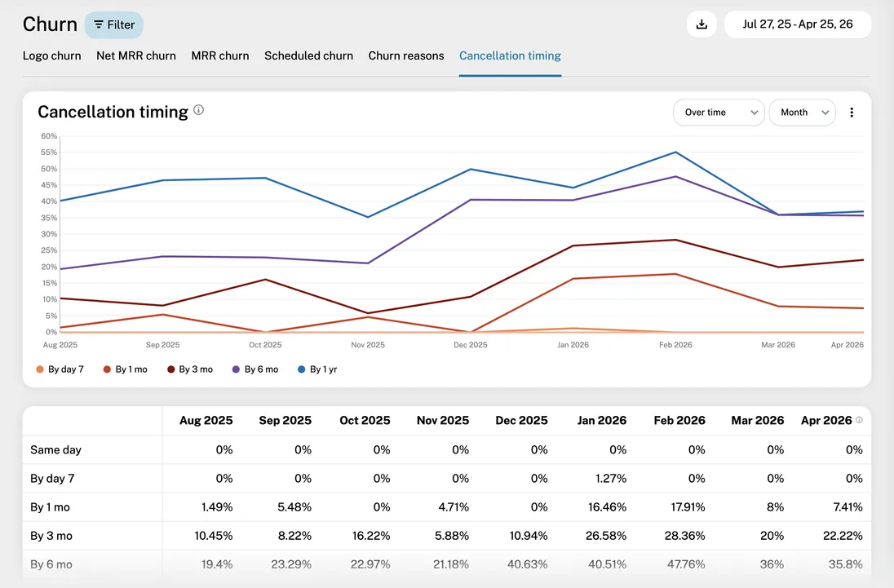Click the 19.4% cell in By 6 mo row
This screenshot has width=894, height=588.
point(217,564)
